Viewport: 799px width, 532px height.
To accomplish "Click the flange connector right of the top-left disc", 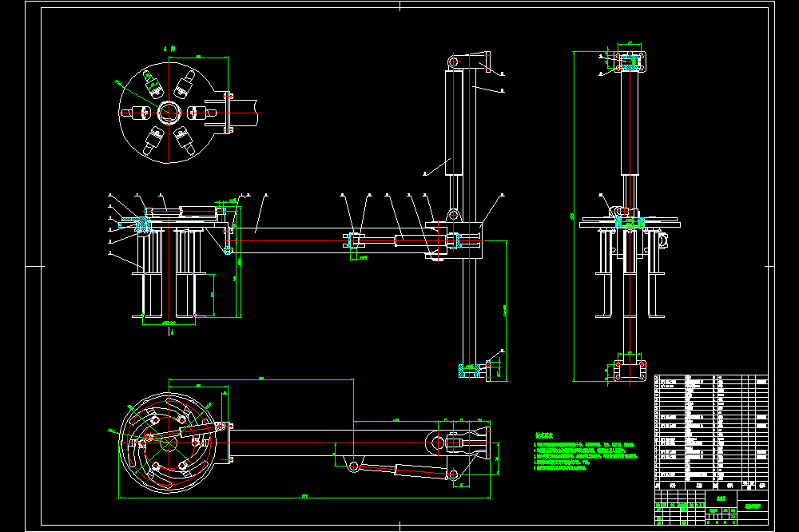I will [228, 113].
